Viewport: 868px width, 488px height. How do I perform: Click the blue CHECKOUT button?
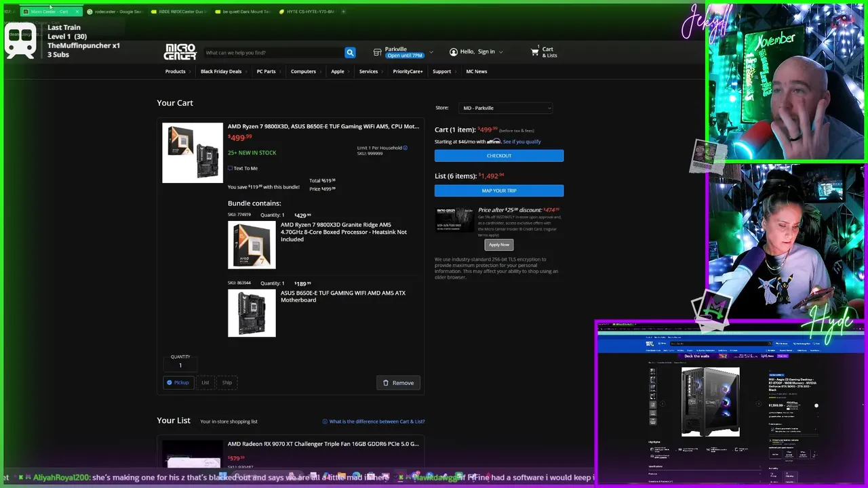(499, 156)
